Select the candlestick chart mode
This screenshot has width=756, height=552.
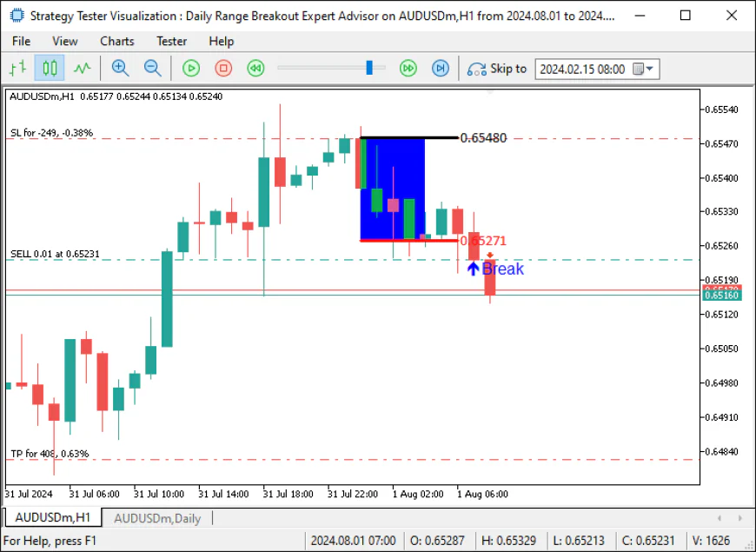tap(49, 68)
